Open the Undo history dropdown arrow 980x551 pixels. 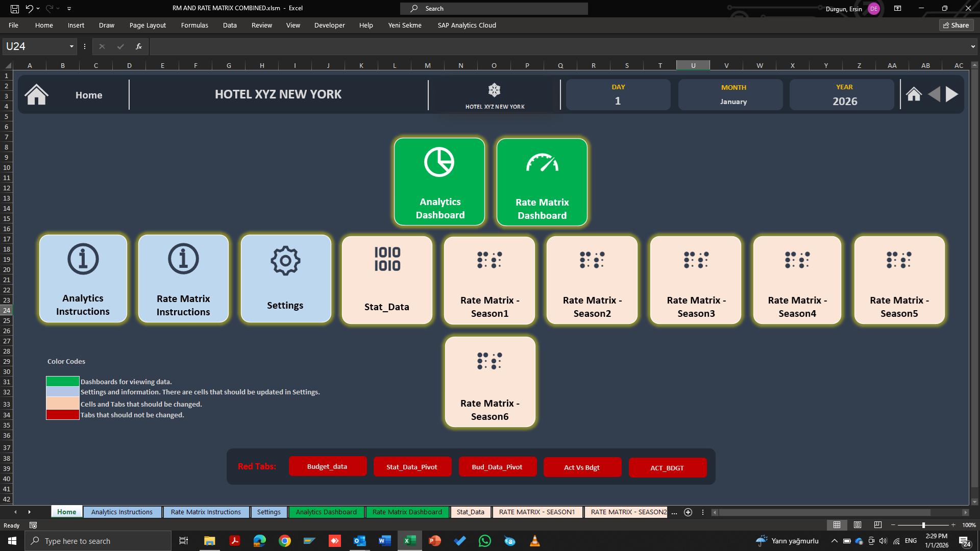point(38,9)
